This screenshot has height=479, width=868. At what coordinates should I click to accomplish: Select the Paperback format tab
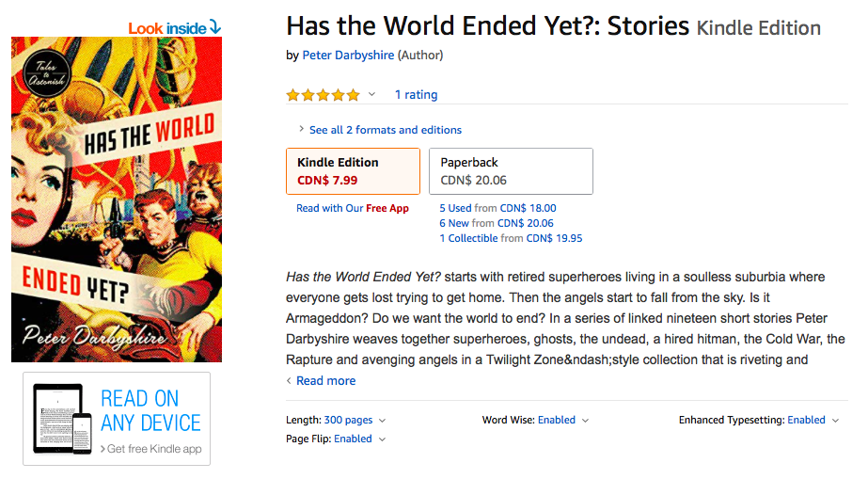coord(511,171)
